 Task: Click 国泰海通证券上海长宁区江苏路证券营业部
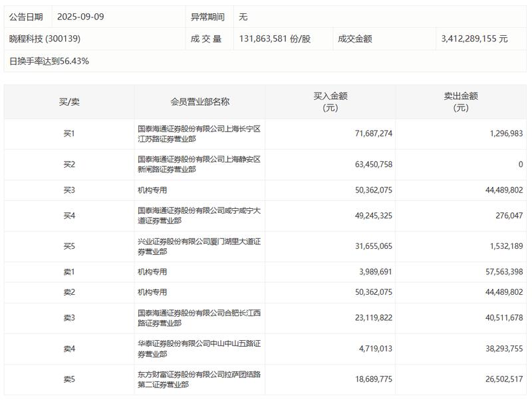[x=199, y=132]
